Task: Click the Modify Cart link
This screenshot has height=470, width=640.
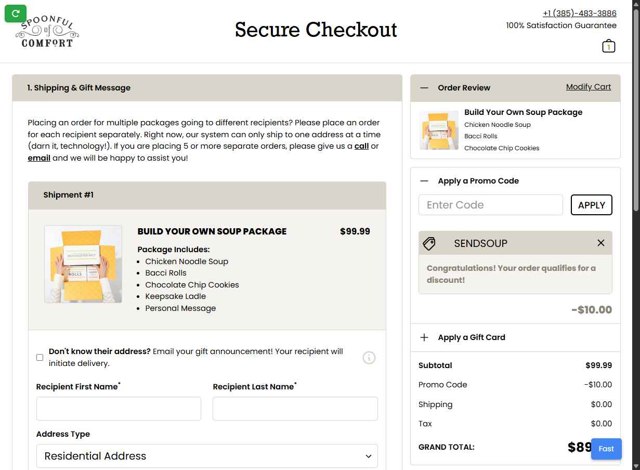Action: 588,87
